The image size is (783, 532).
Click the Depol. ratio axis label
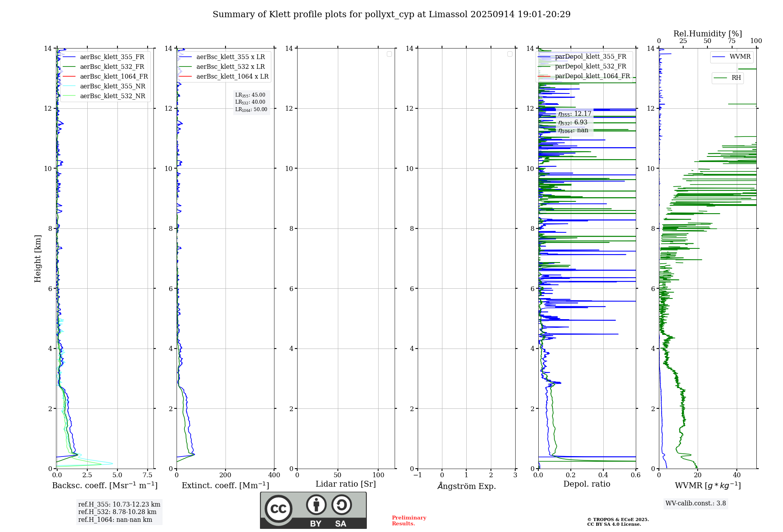(587, 484)
